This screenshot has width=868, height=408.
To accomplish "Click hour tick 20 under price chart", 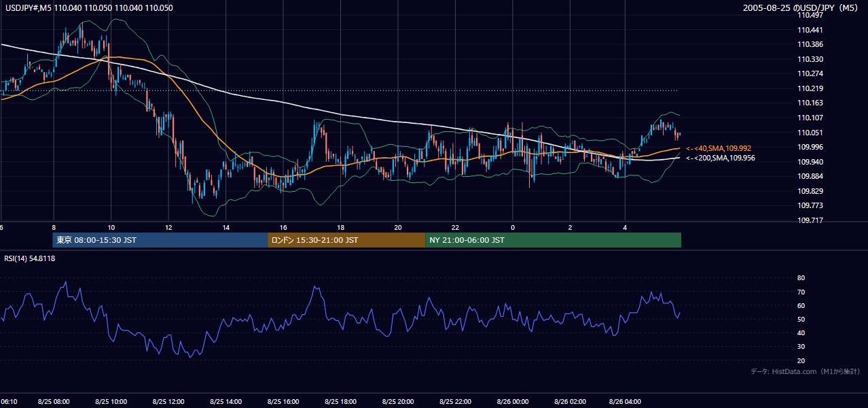I will 397,227.
